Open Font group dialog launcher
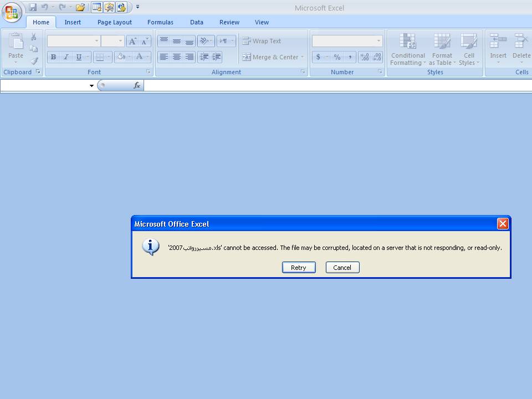This screenshot has height=399, width=532. [149, 71]
